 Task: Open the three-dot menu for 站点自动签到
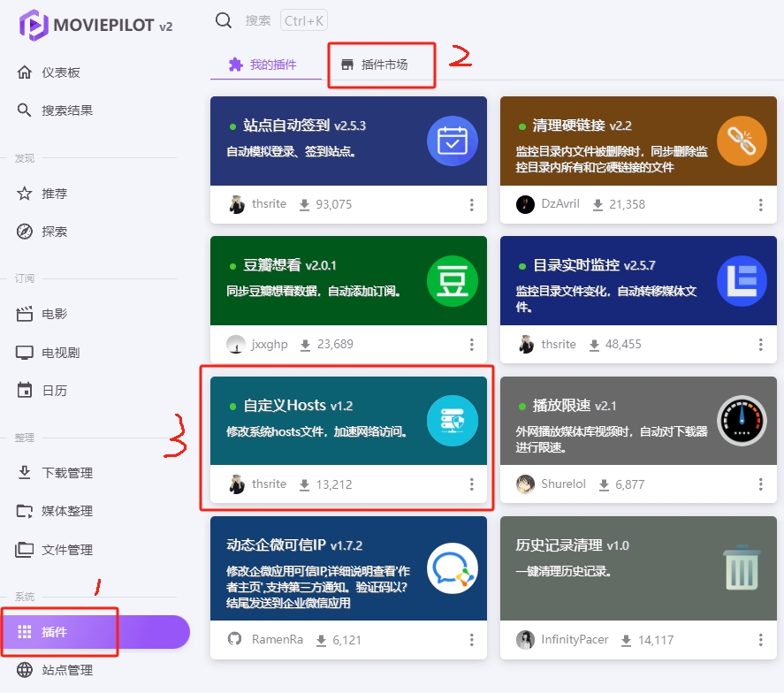[x=471, y=205]
